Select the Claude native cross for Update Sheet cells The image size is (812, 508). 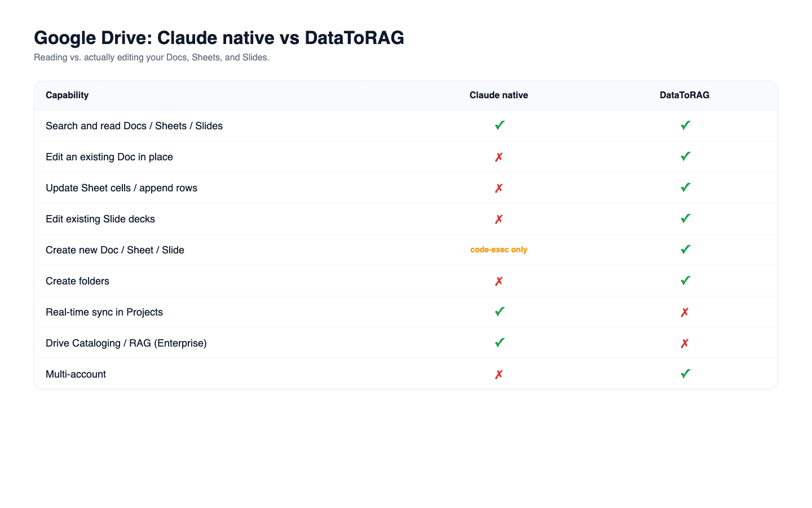click(499, 188)
